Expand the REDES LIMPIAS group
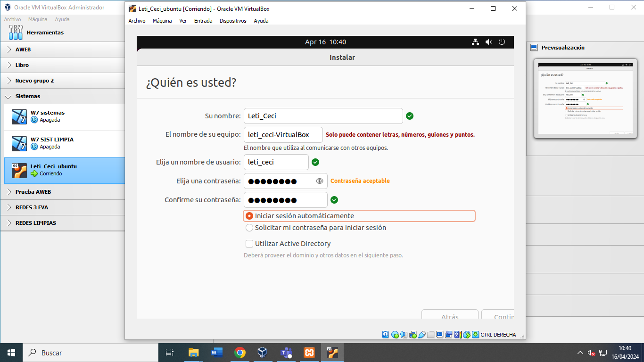 click(x=9, y=223)
